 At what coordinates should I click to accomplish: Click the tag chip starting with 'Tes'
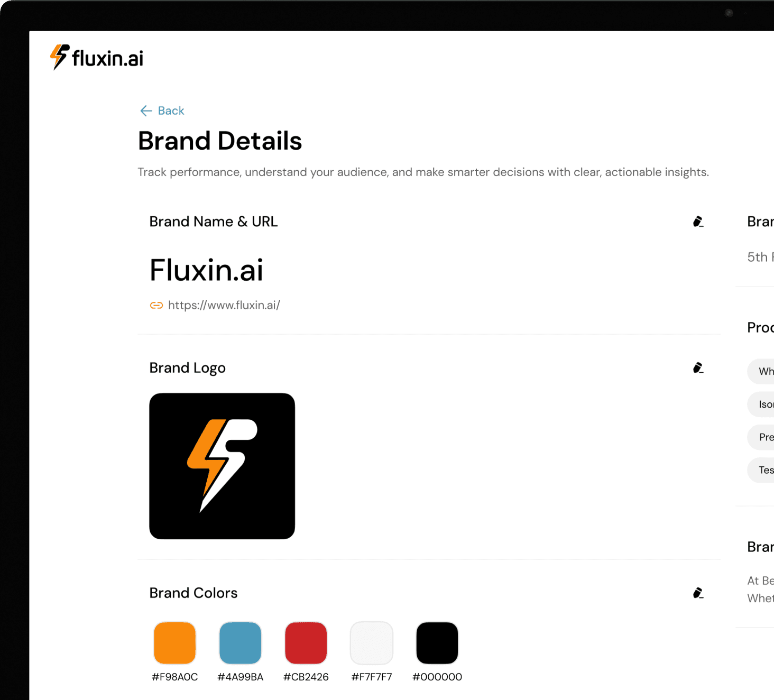761,469
